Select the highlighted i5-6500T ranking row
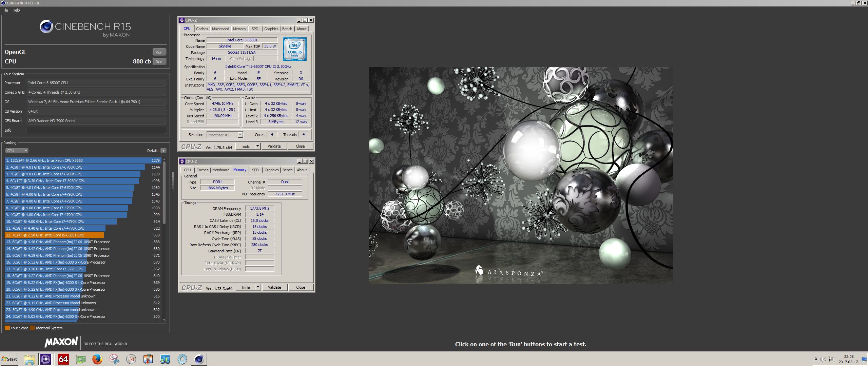This screenshot has width=868, height=366. click(83, 235)
